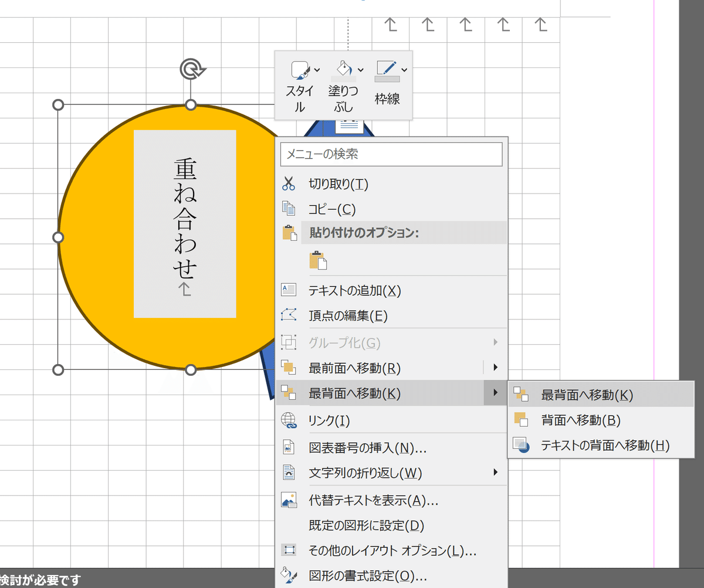704x588 pixels.
Task: Click send-to-back icon in main context menu
Action: (289, 393)
